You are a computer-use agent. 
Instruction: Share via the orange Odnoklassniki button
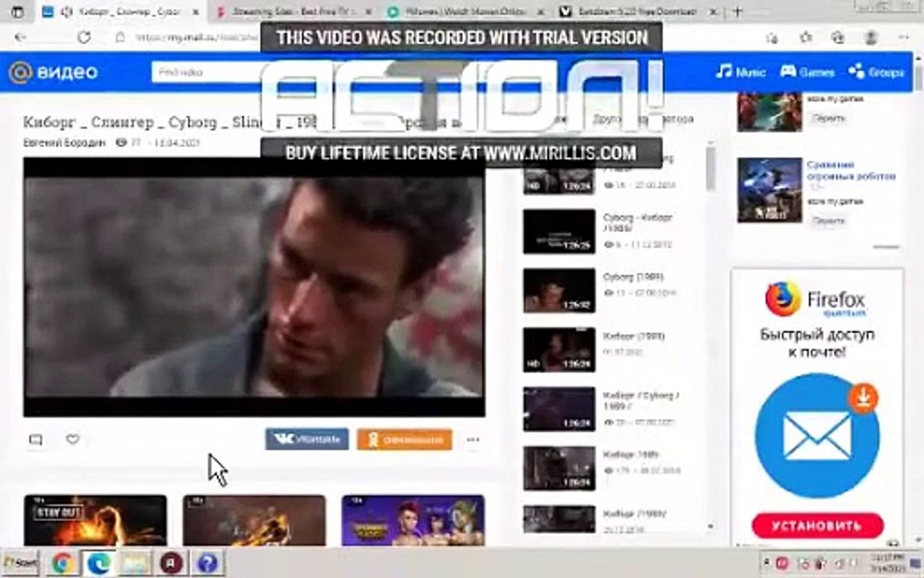point(404,439)
